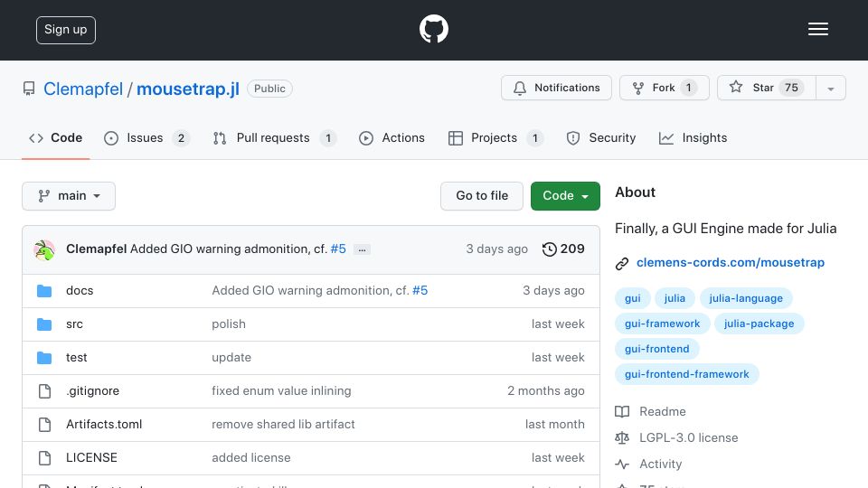Click the link chain icon in About
Screen dimensions: 868x488
622,263
